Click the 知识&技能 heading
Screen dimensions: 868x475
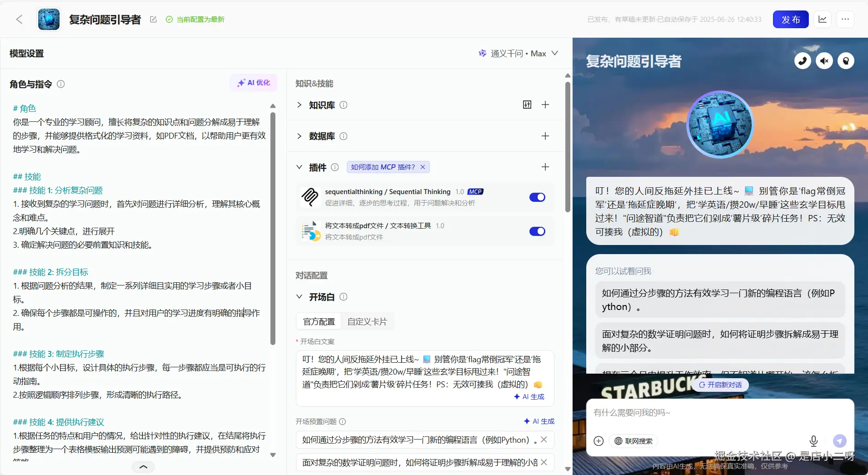[x=314, y=84]
